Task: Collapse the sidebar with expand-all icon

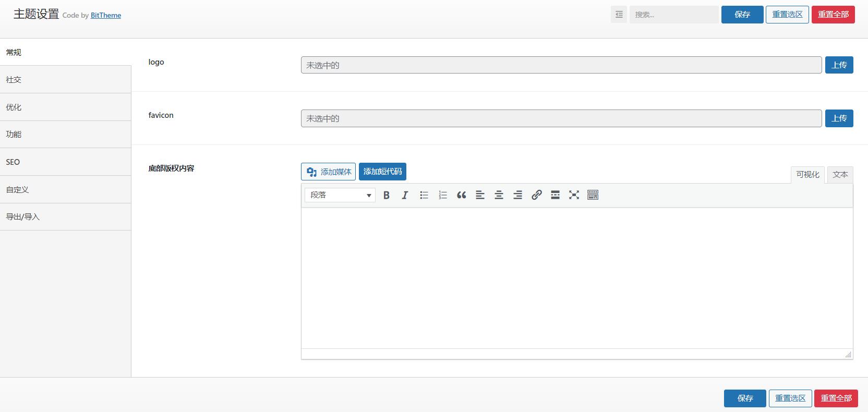Action: click(x=619, y=15)
